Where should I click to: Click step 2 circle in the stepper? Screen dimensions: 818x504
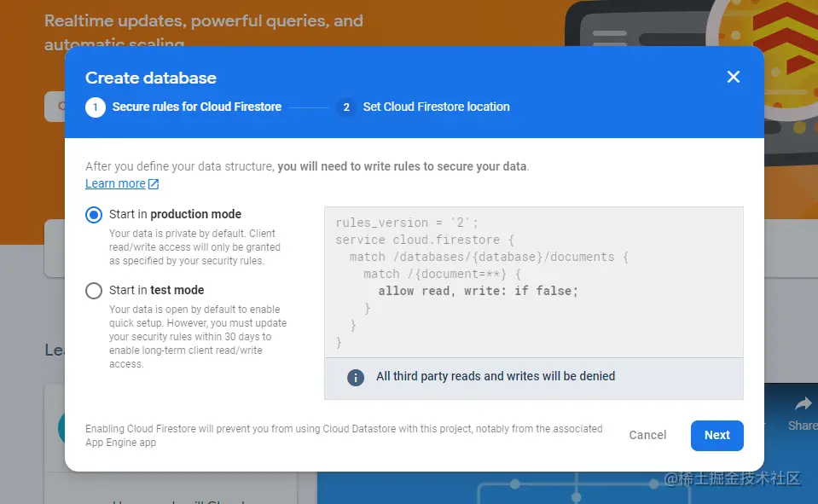click(345, 107)
